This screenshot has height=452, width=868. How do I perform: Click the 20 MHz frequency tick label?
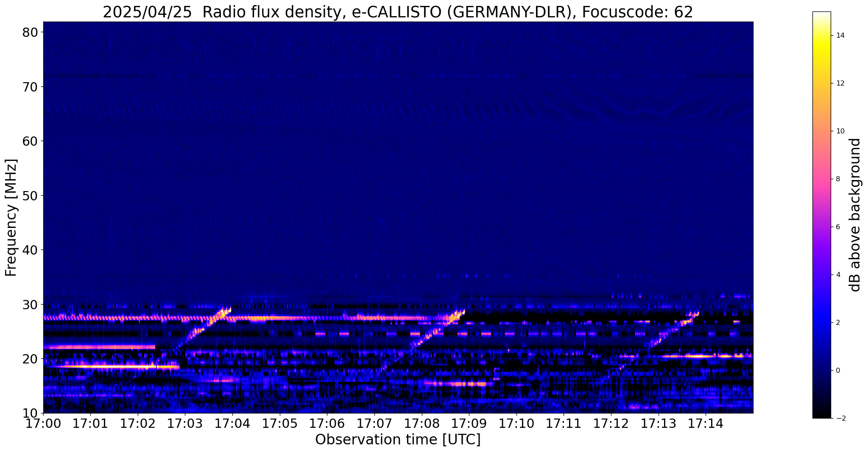[30, 359]
